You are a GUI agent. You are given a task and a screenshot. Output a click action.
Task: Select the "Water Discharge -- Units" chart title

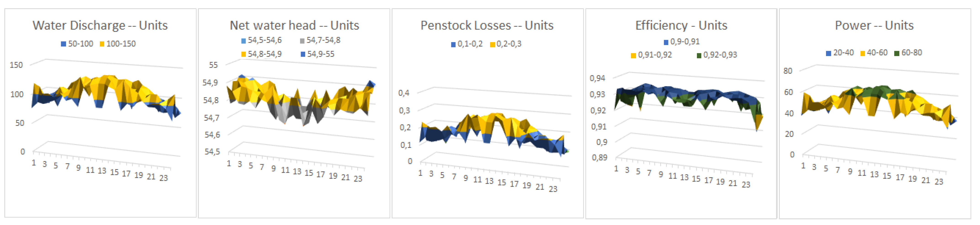tap(100, 26)
